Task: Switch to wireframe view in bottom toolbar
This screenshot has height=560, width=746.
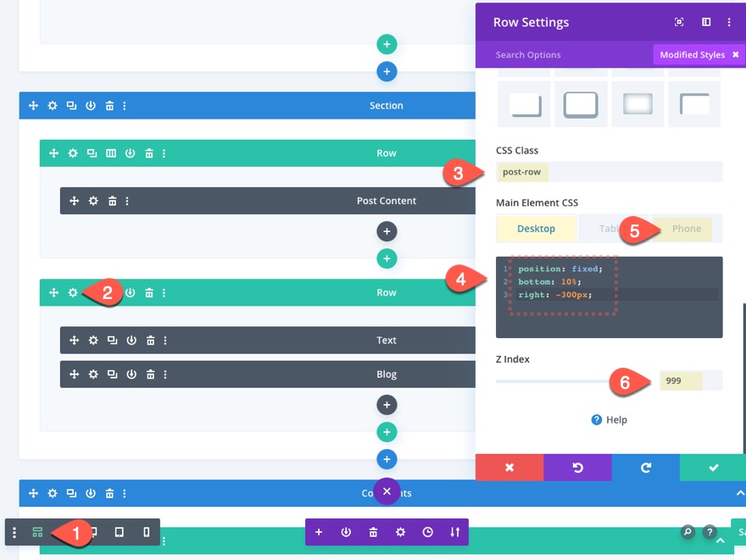Action: (x=37, y=532)
